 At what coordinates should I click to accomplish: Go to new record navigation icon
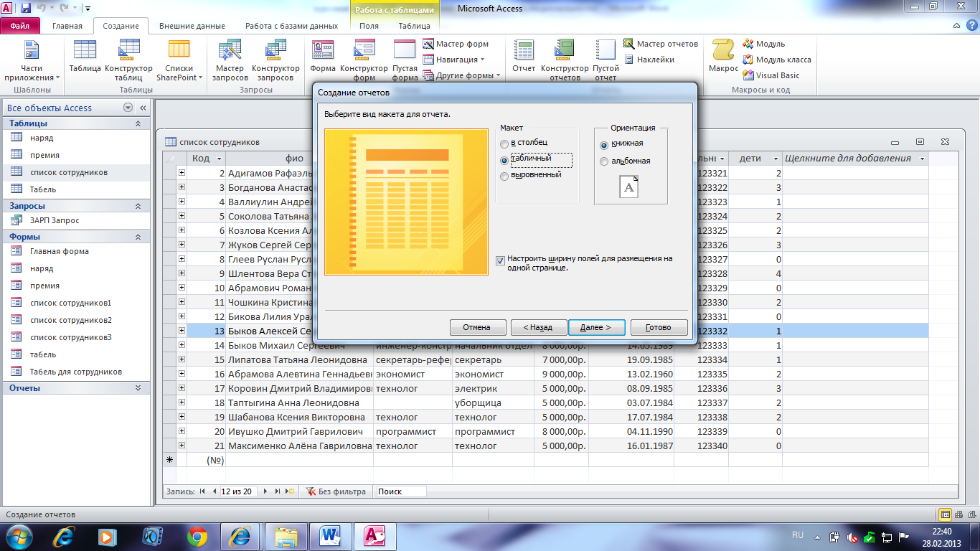(x=290, y=491)
